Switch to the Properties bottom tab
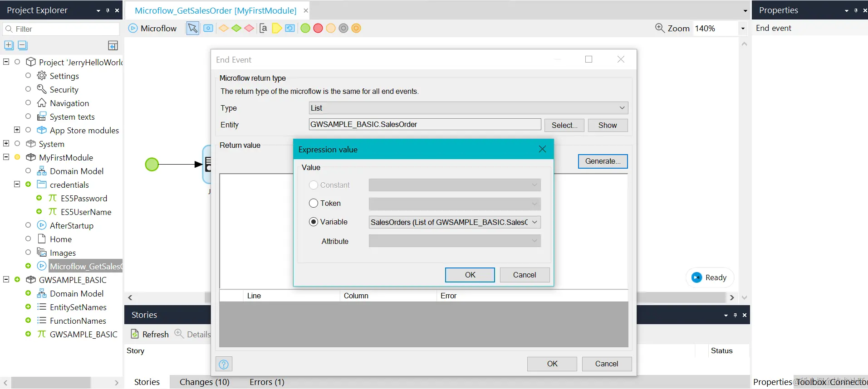 pos(772,382)
